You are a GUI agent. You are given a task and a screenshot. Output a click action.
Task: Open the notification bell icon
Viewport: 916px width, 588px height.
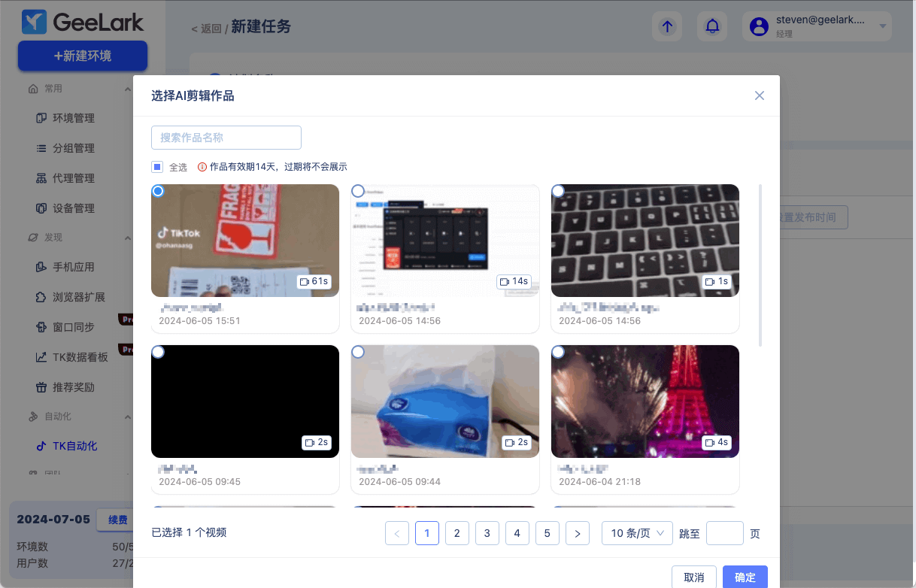[712, 26]
